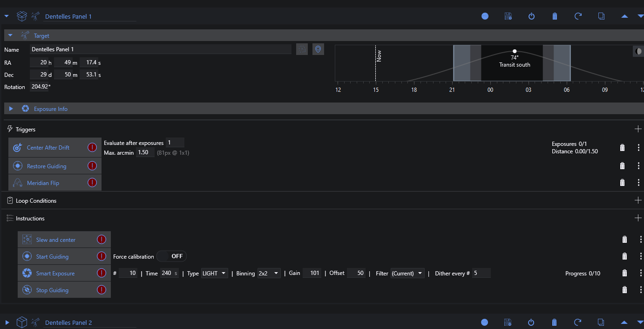
Task: Select the Meridian Flip trigger
Action: click(43, 183)
